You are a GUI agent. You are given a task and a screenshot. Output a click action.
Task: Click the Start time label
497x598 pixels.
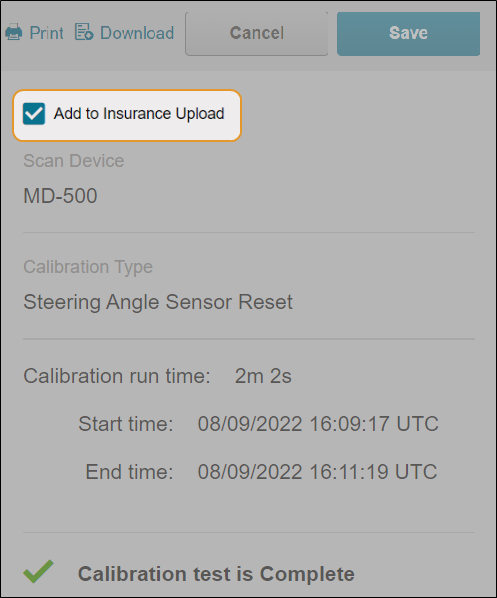coord(125,424)
